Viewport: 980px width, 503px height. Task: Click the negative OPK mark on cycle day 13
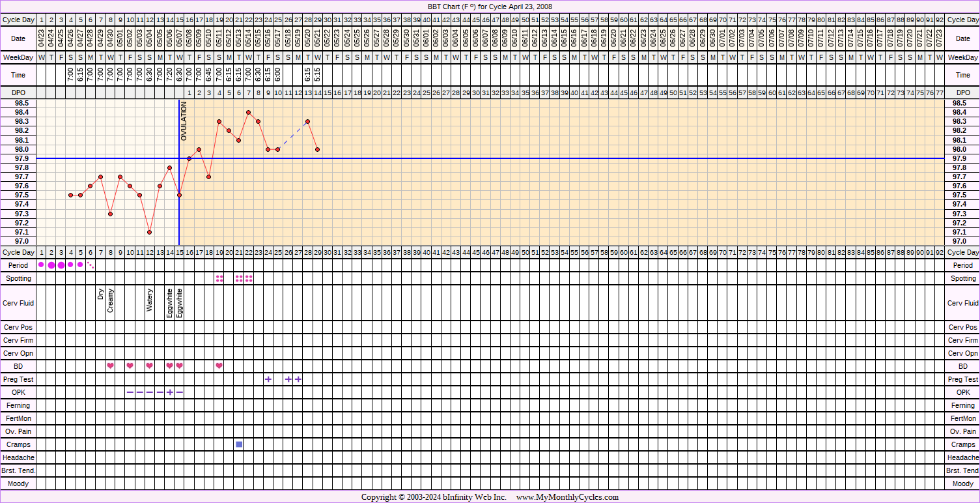click(x=160, y=392)
